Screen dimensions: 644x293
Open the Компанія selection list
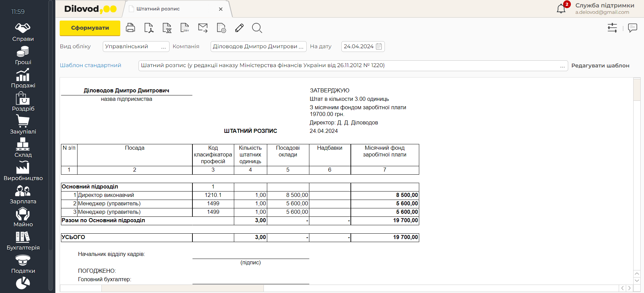301,47
